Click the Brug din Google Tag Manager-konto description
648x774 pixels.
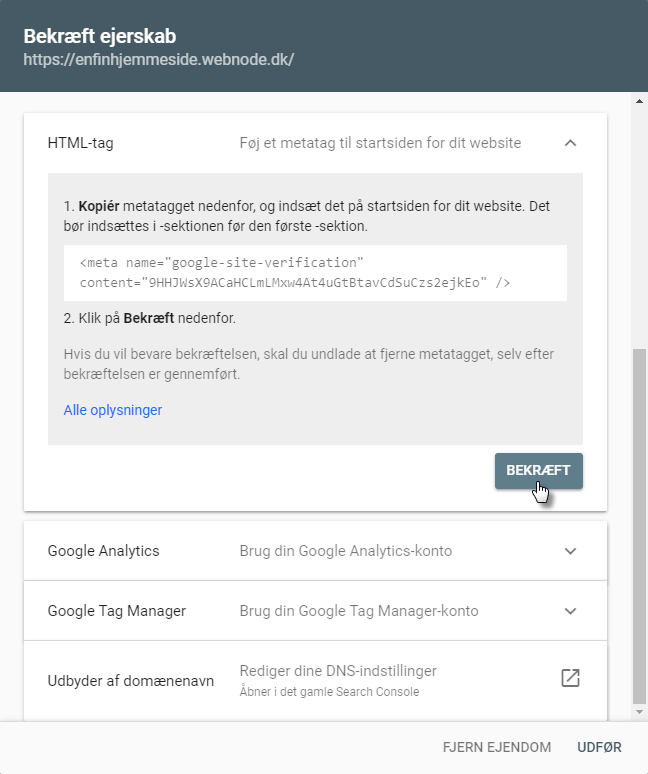[359, 611]
